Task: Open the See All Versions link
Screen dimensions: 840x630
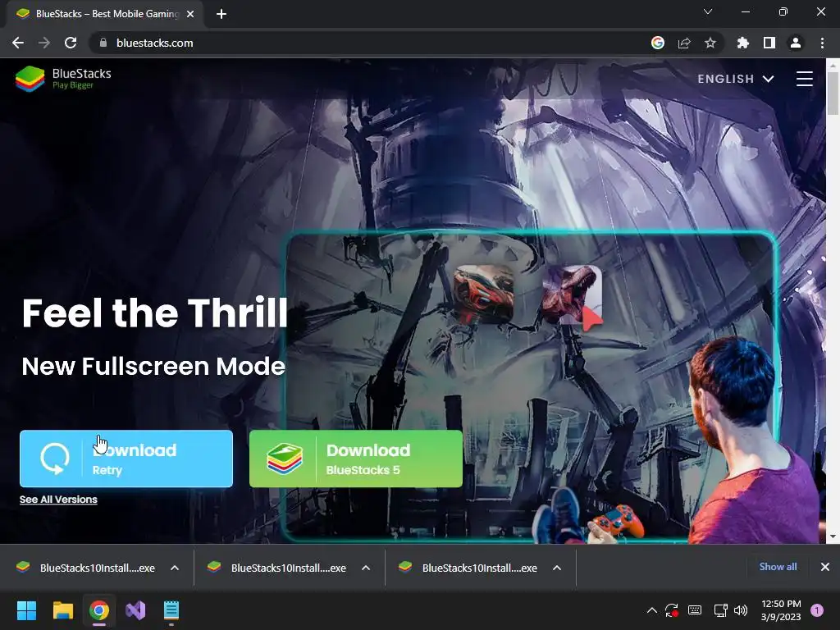Action: [58, 500]
